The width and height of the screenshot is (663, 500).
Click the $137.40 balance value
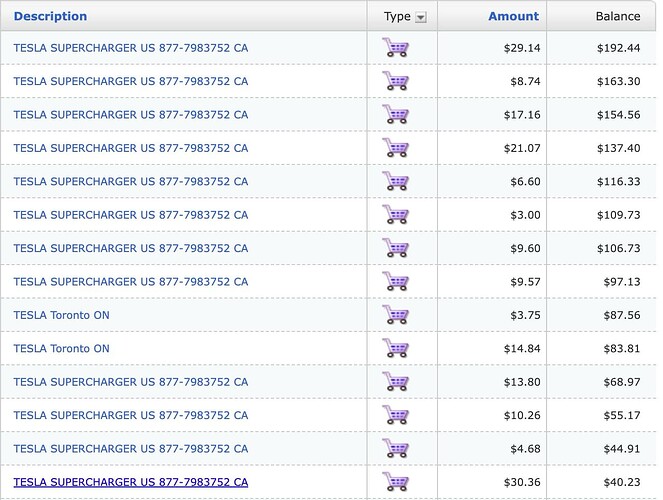click(x=619, y=148)
